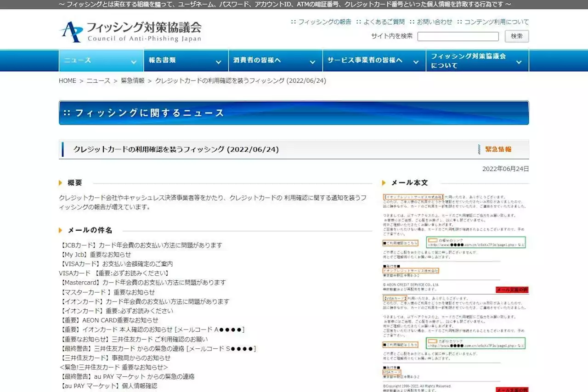Click subject line 【重要なお知らせ】三井住友カード ご利用確認のお願い
The width and height of the screenshot is (588, 392).
(134, 339)
